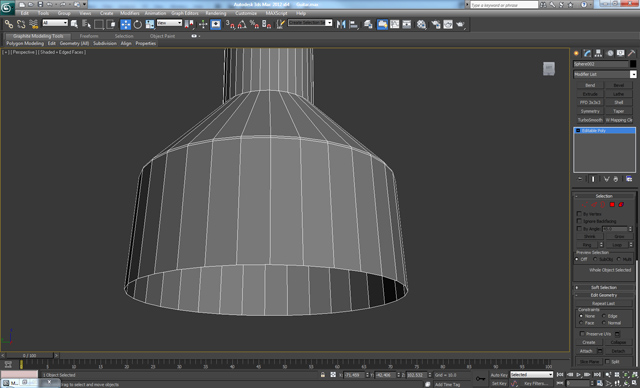Click the Select and Manipulate icon
The image size is (640, 388).
pos(203,24)
